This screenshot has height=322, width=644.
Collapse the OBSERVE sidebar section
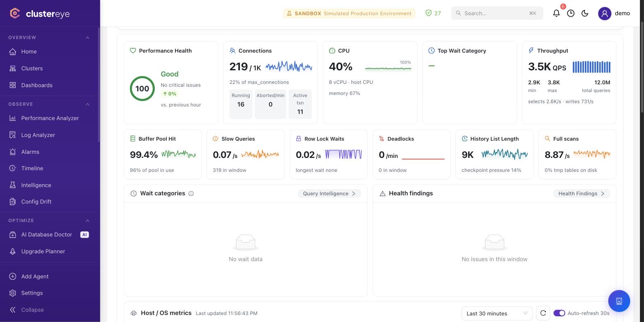pos(87,104)
